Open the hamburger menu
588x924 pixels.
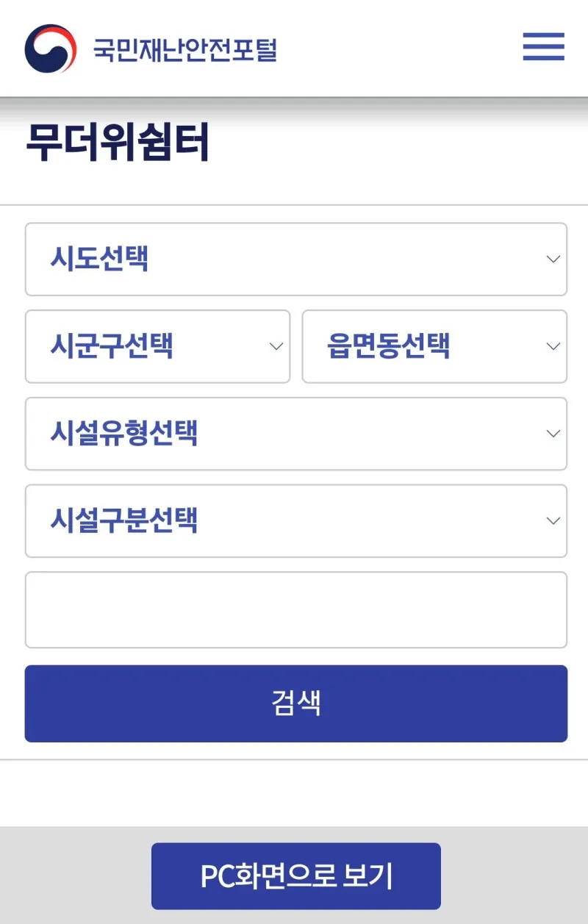pos(543,47)
